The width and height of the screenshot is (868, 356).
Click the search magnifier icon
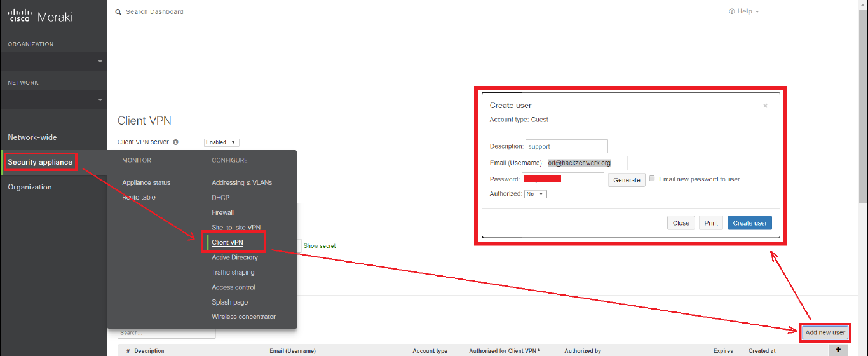(118, 11)
